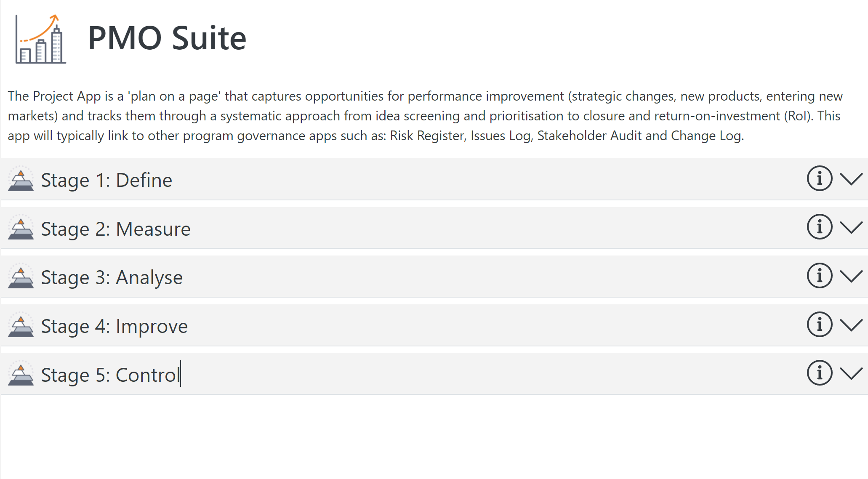Screen dimensions: 868x479
Task: Click pyramid icon beside Stage 3: Analyse
Action: 21,276
